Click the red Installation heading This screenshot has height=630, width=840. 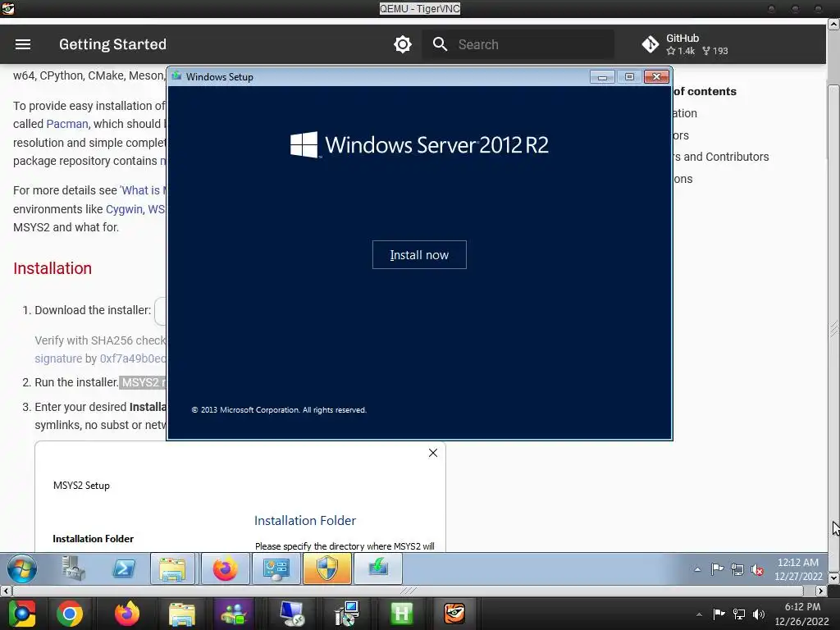[x=52, y=268]
